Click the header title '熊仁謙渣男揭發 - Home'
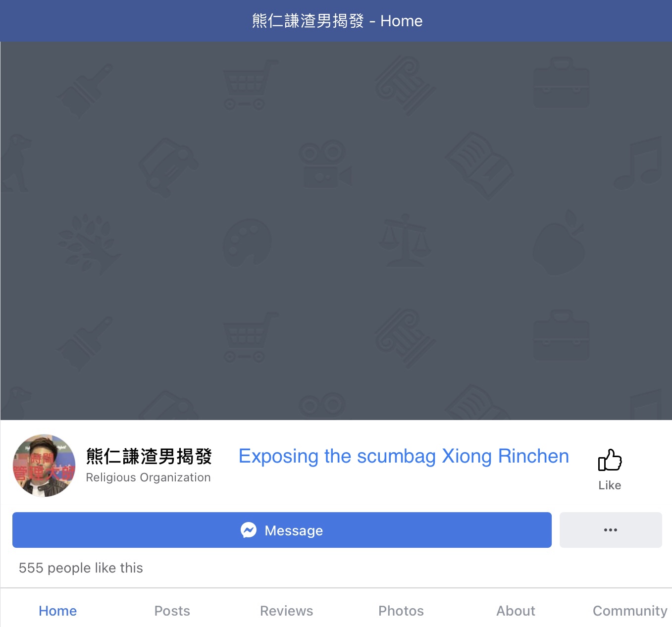672x627 pixels. [337, 21]
